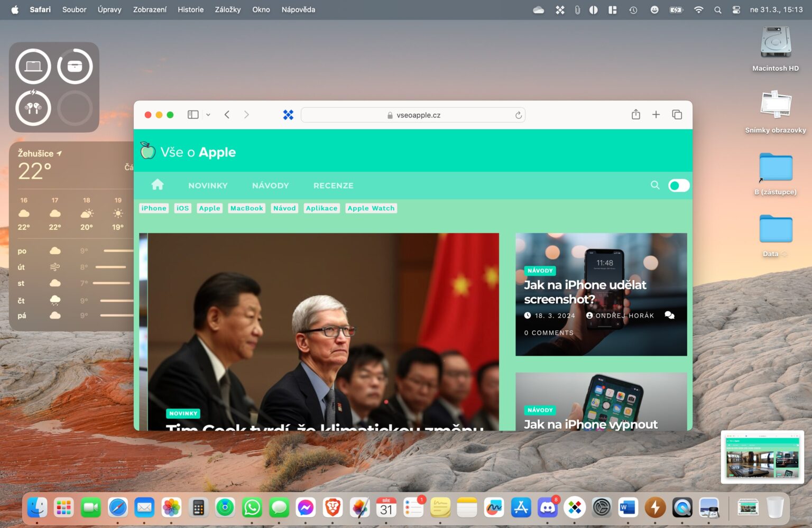Toggle the Safari sidebar button
The width and height of the screenshot is (812, 528).
[x=193, y=115]
